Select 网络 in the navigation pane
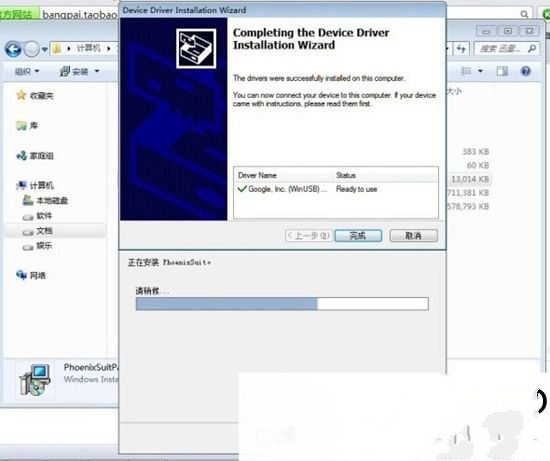Screen dimensions: 550x461 38,275
